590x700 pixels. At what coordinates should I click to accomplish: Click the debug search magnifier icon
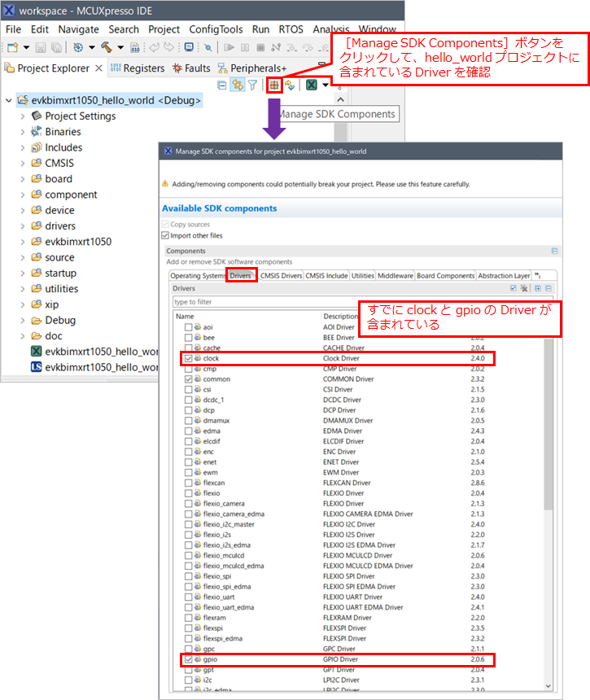click(x=208, y=47)
